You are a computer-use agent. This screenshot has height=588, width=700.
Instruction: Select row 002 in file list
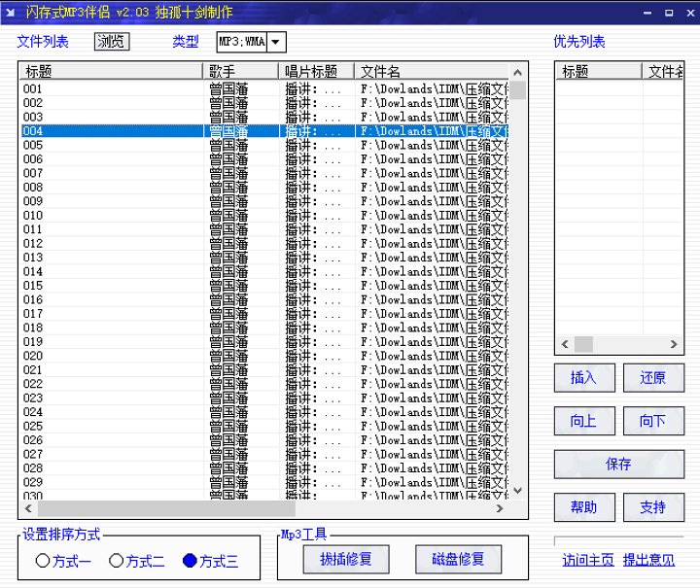[264, 103]
